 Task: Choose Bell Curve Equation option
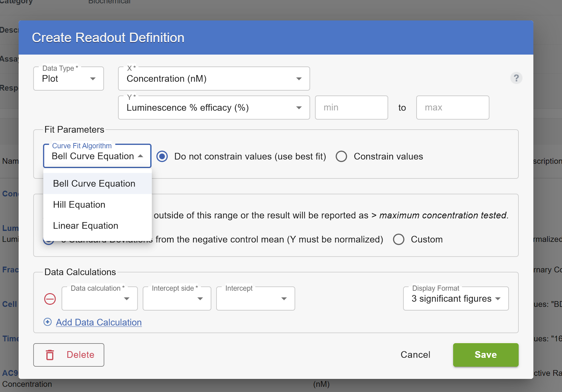point(97,183)
